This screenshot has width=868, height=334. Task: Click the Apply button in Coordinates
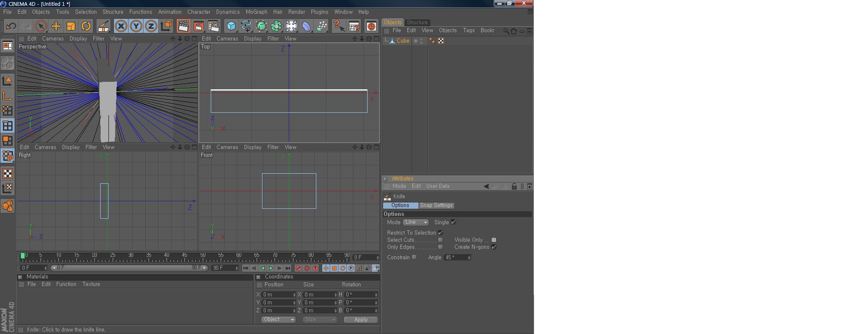point(361,319)
